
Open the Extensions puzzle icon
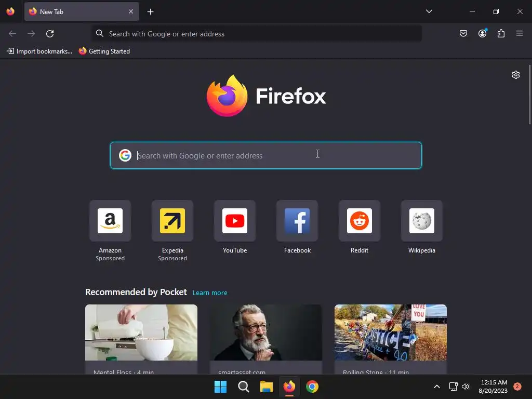tap(501, 33)
